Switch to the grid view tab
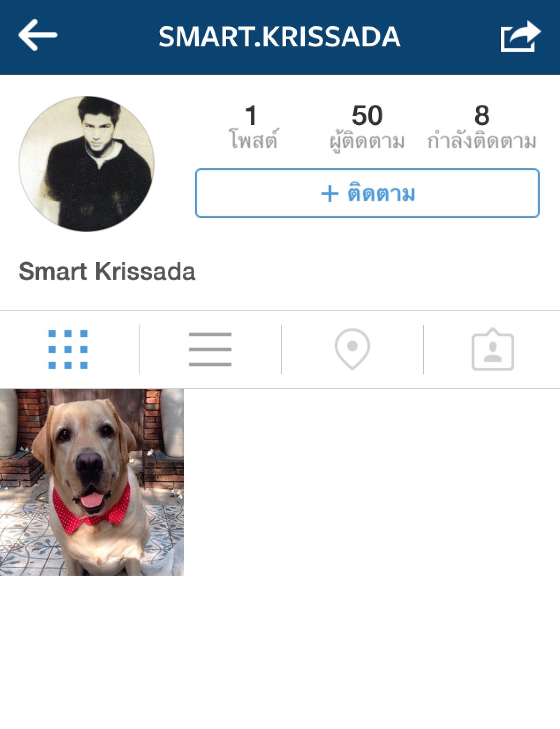 tap(68, 349)
